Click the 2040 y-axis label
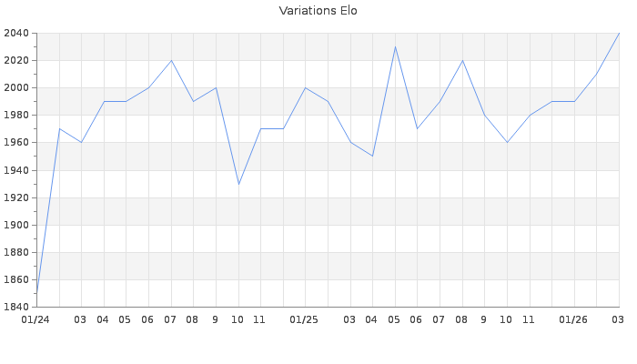637x364 pixels. (x=16, y=34)
